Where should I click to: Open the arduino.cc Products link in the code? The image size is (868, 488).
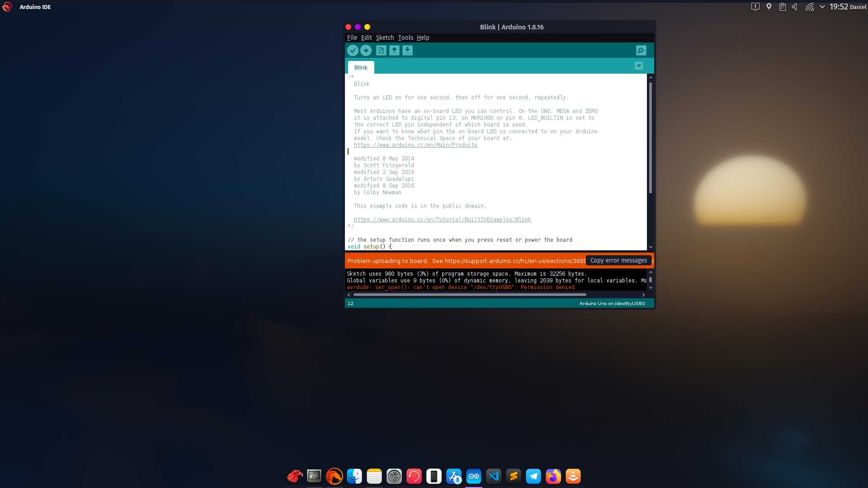tap(415, 145)
